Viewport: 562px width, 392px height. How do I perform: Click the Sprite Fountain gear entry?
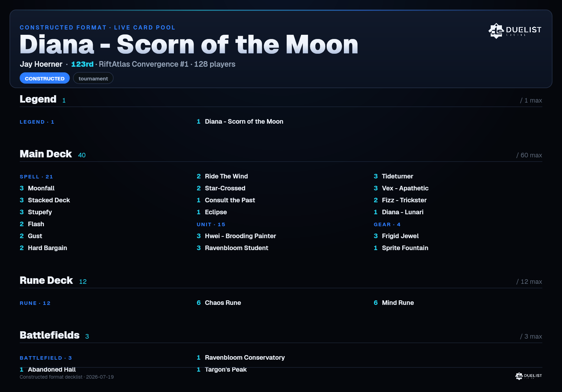[401, 248]
